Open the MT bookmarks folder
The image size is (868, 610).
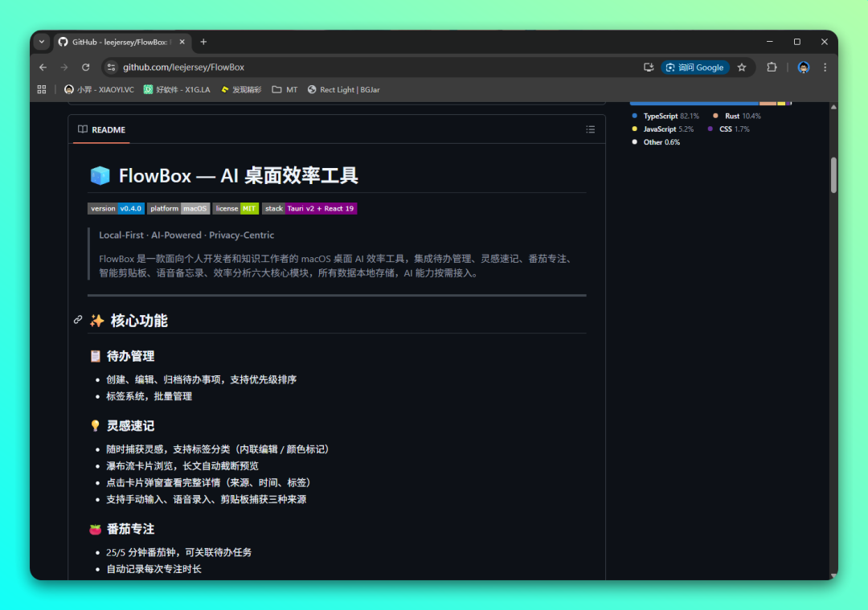click(285, 89)
